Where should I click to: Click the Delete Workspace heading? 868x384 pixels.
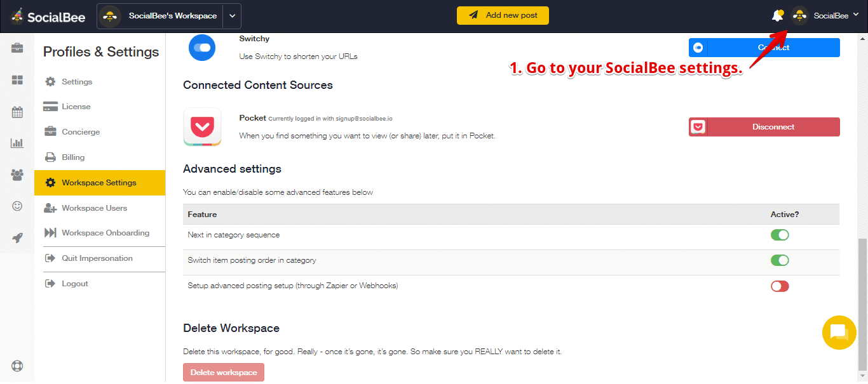[x=231, y=328]
